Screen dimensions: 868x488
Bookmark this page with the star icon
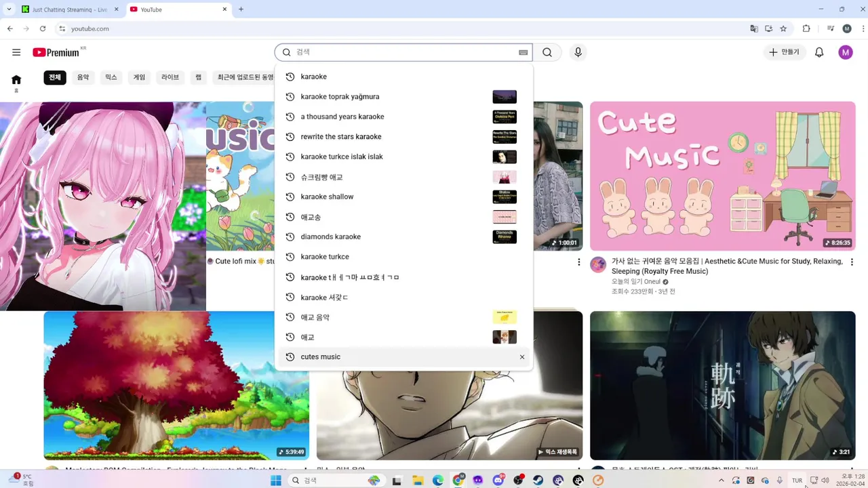[783, 28]
